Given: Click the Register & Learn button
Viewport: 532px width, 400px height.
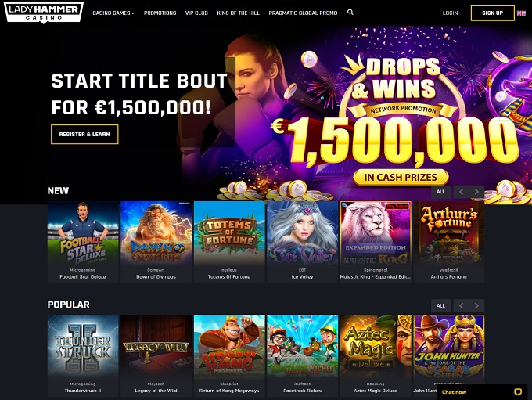Looking at the screenshot, I should [x=84, y=134].
